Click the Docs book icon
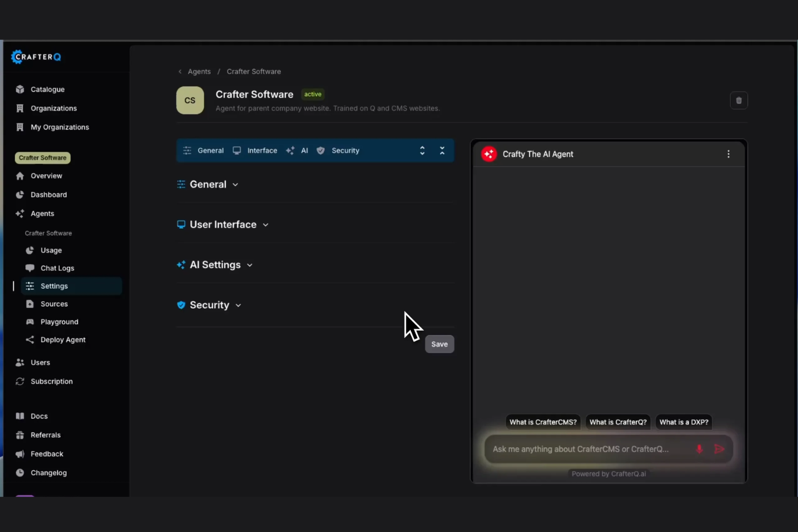The width and height of the screenshot is (798, 532). [x=20, y=416]
